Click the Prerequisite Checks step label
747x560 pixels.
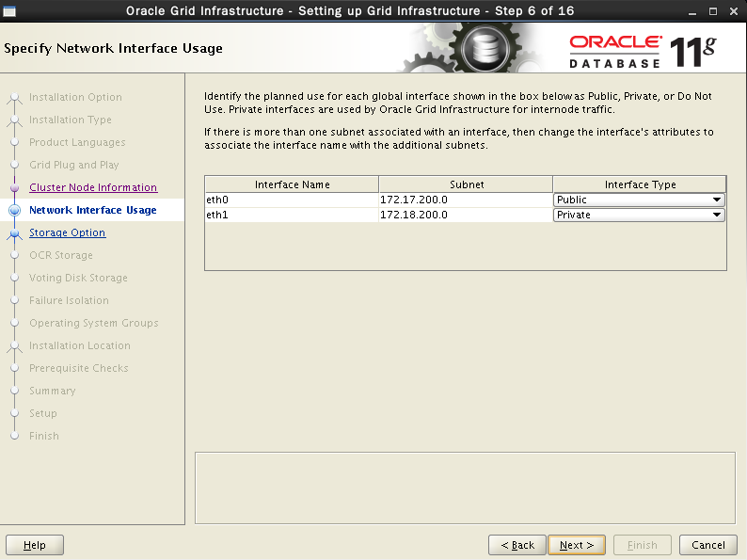pos(79,368)
